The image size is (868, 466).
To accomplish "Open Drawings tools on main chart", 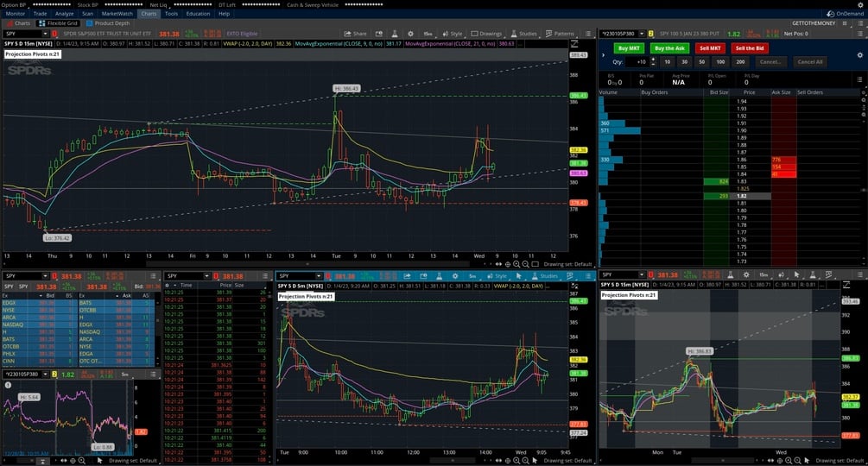I will point(486,34).
